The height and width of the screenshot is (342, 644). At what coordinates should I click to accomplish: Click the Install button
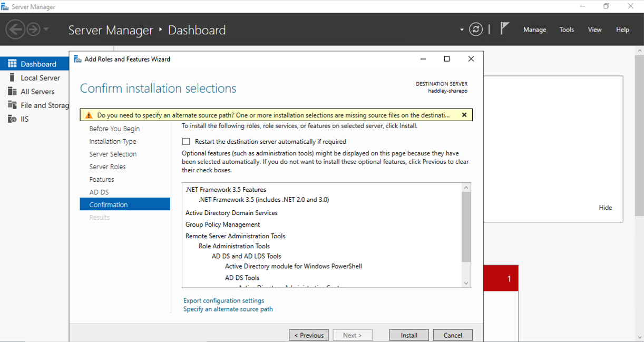(409, 335)
